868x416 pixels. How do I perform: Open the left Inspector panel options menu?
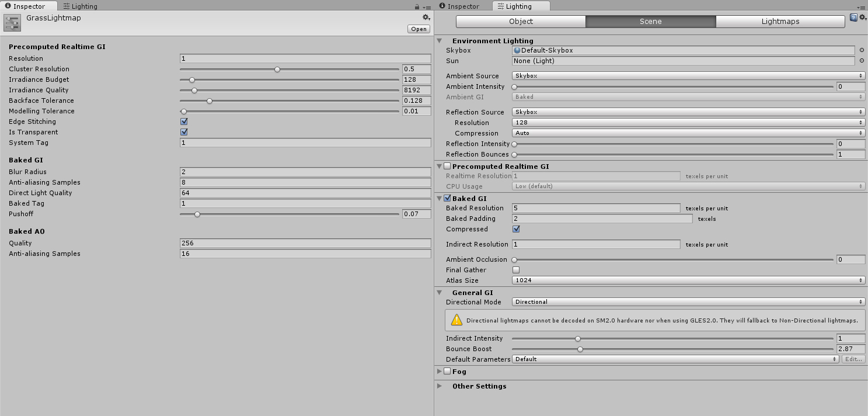(x=427, y=7)
